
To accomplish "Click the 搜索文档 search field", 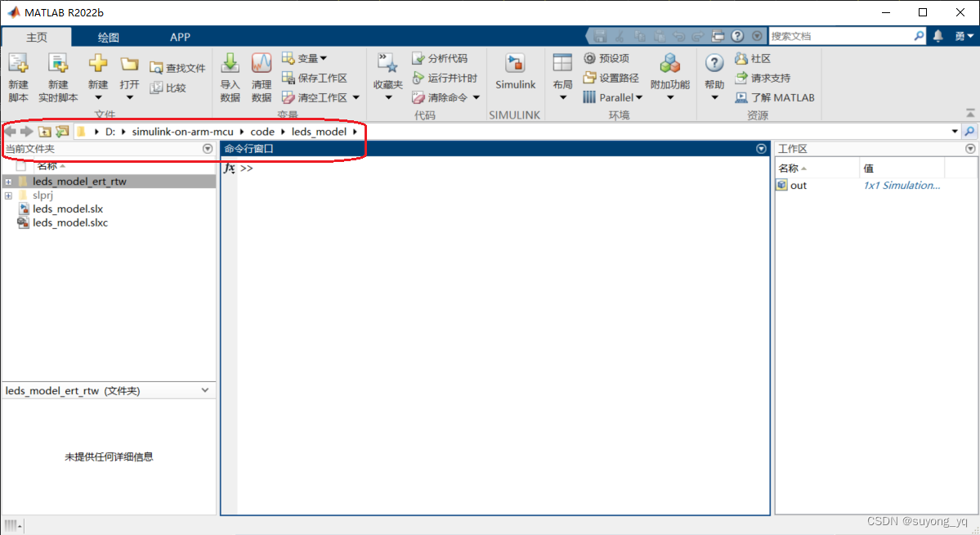I will point(840,36).
